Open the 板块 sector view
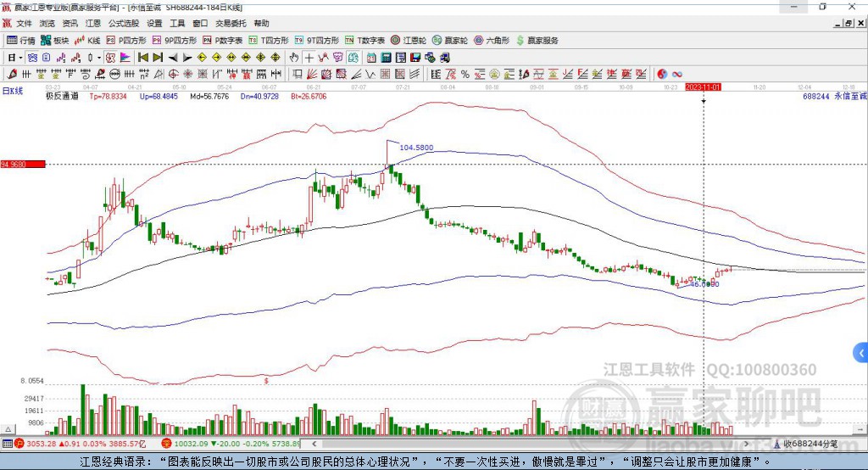The height and width of the screenshot is (470, 868). click(x=55, y=41)
